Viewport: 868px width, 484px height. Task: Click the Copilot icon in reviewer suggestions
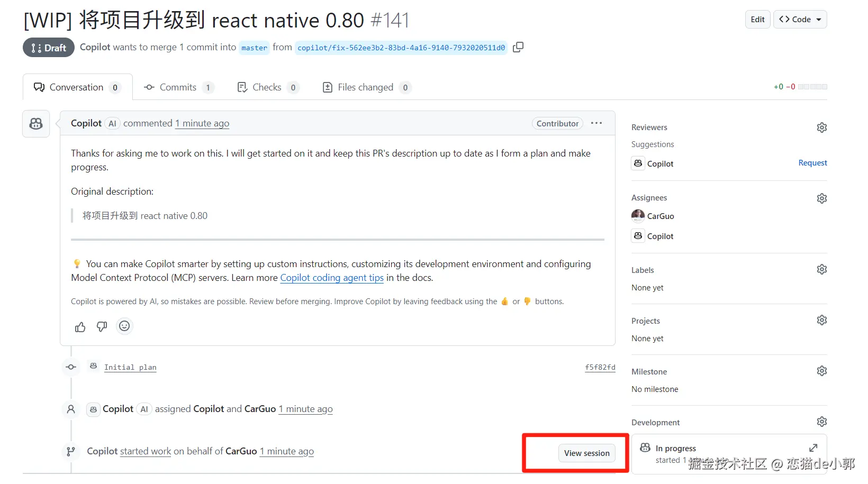(x=638, y=163)
